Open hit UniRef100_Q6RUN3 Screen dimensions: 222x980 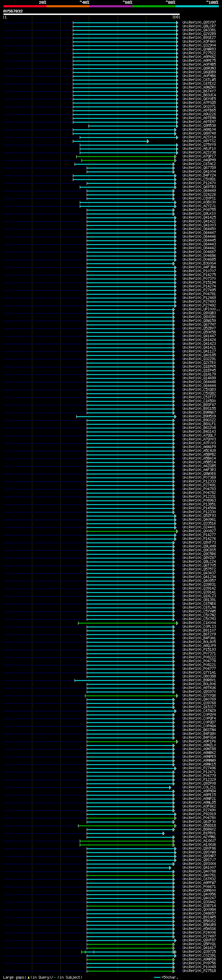point(199,68)
